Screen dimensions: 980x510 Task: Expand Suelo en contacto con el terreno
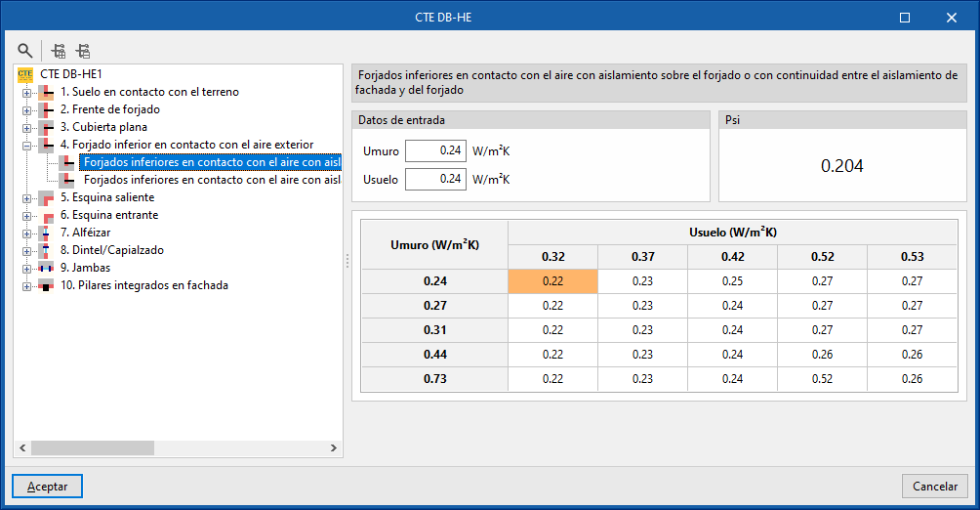coord(26,93)
